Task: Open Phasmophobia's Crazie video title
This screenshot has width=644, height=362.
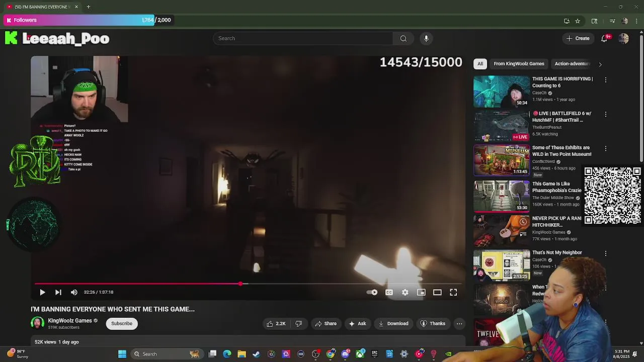Action: [557, 187]
